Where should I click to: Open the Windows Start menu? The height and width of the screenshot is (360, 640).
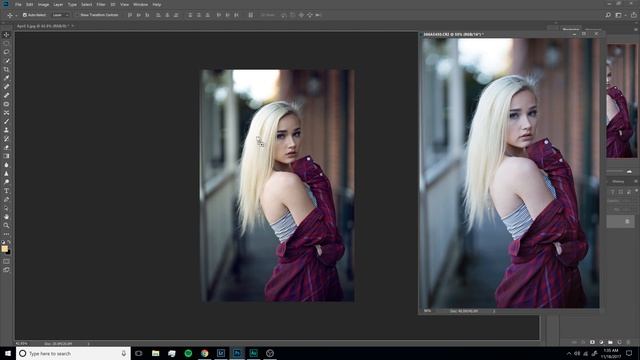pyautogui.click(x=8, y=353)
